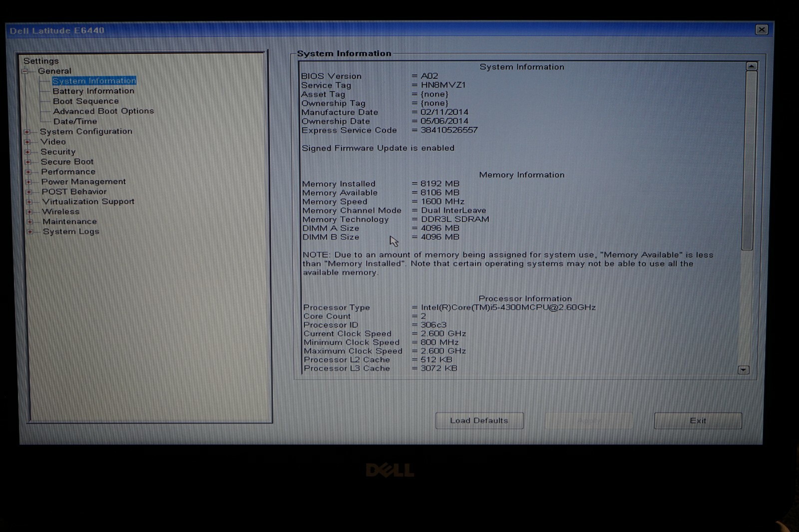Click Manufacture Date value 02/11/2014
799x532 pixels.
[x=444, y=112]
